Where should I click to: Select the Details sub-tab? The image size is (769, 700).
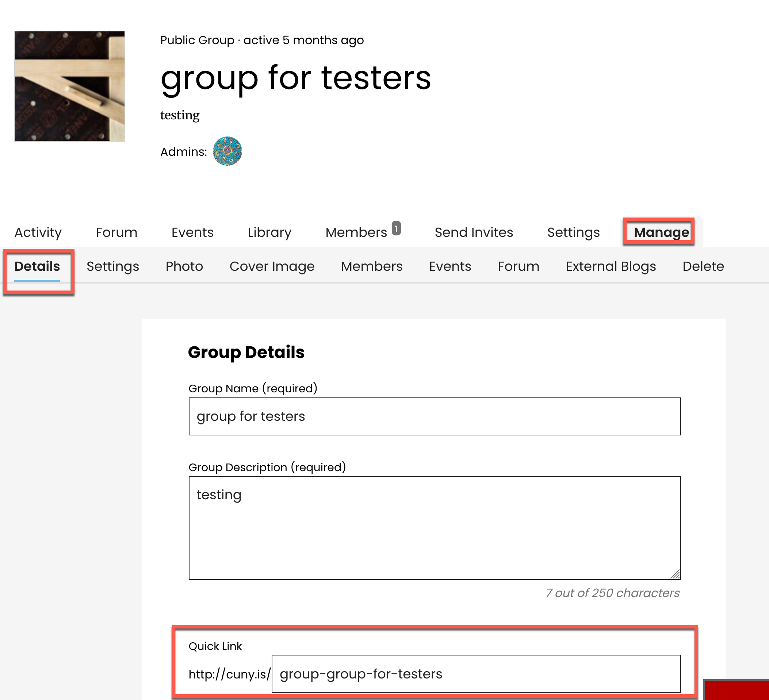[x=37, y=266]
